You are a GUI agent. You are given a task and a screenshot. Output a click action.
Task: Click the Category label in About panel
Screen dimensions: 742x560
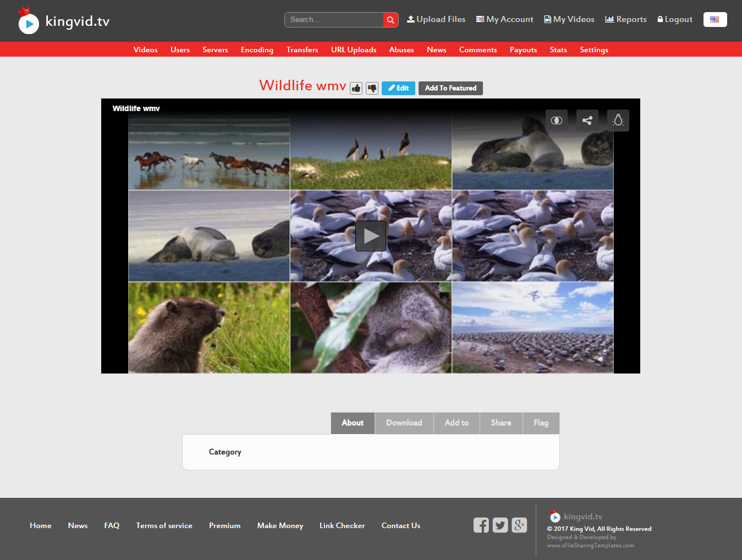coord(225,452)
